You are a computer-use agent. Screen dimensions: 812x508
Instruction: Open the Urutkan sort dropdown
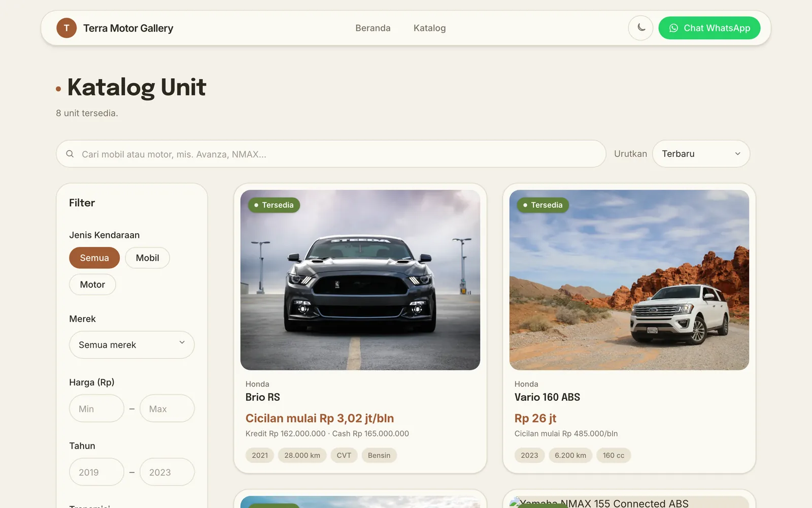[x=701, y=154]
